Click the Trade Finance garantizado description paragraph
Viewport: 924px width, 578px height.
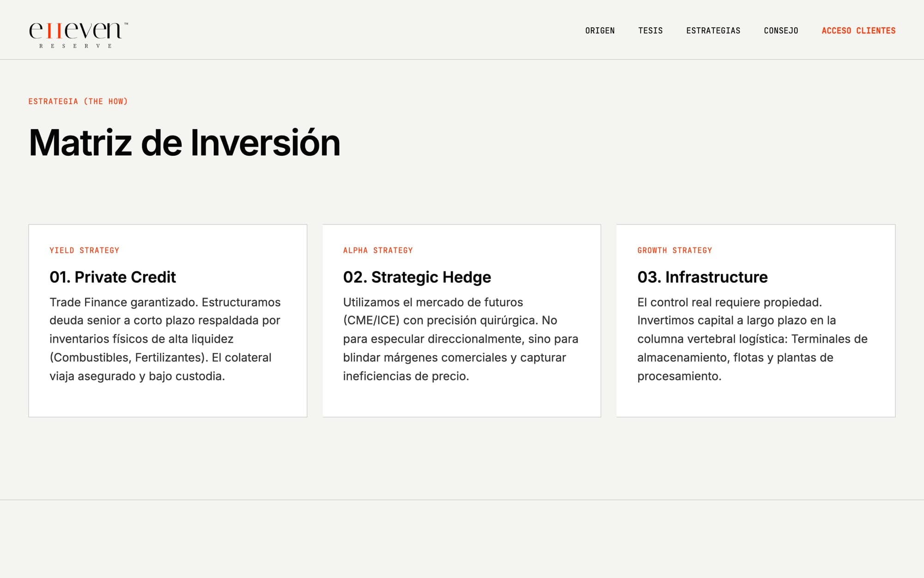tap(165, 339)
